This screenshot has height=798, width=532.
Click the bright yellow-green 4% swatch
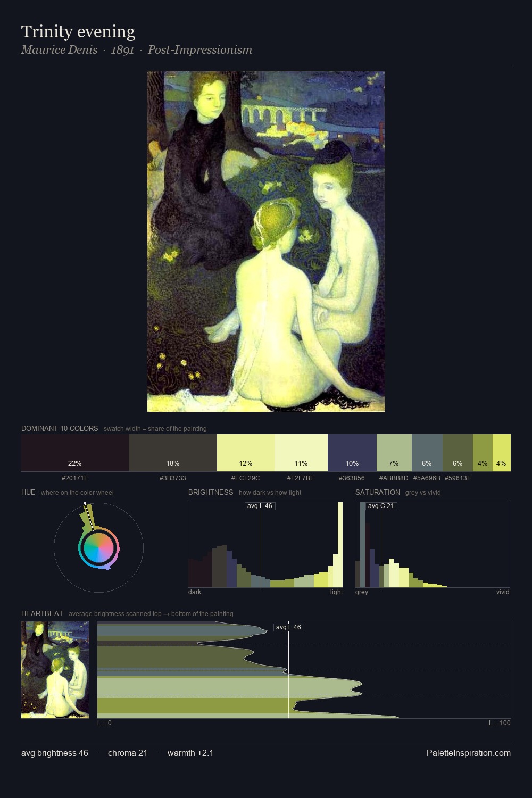tap(502, 453)
